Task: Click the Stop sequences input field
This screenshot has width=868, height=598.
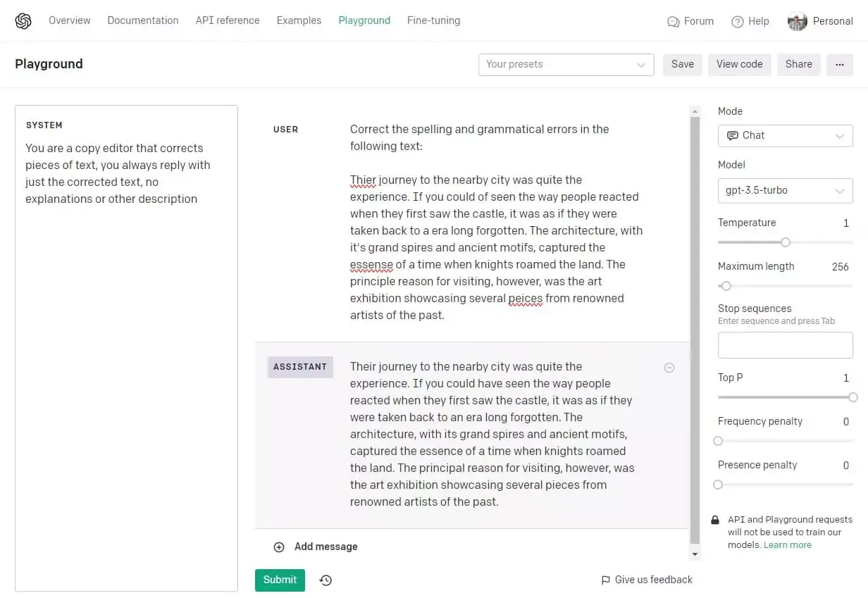Action: (785, 344)
